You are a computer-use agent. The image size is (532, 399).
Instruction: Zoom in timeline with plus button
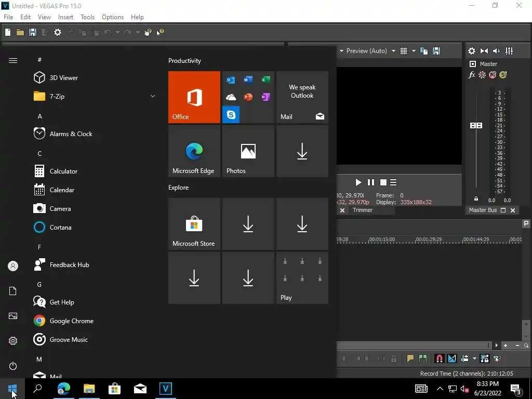pyautogui.click(x=506, y=345)
